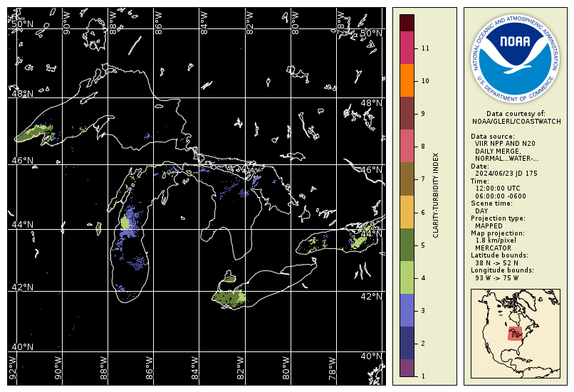Click the '1.8 km/pixel' resolution text
574x392 pixels.
tap(496, 240)
